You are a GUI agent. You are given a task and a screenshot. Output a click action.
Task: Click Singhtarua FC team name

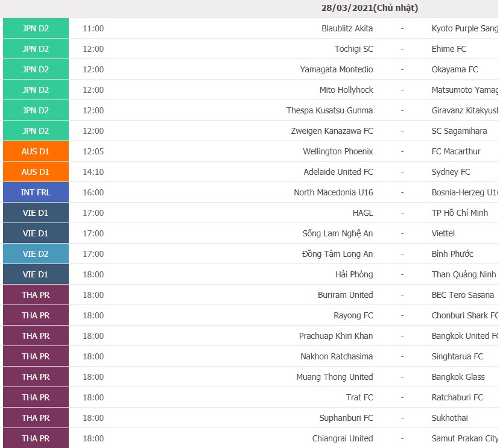pos(457,356)
